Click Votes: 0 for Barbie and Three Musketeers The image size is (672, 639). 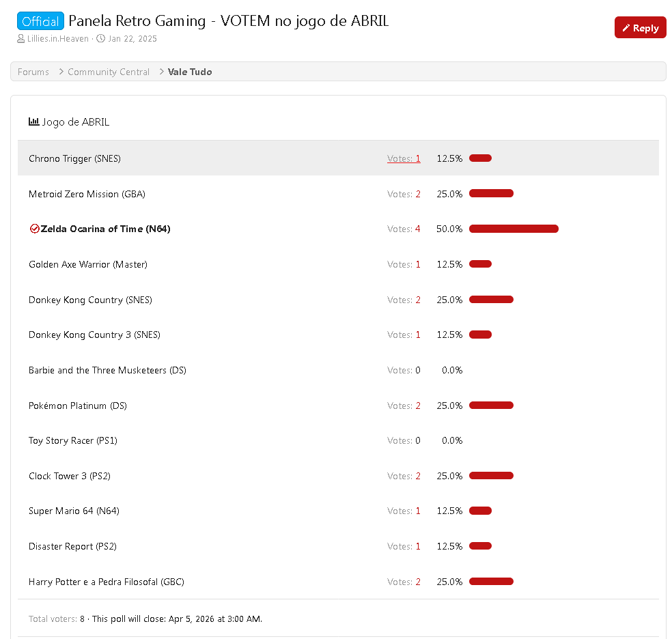404,370
